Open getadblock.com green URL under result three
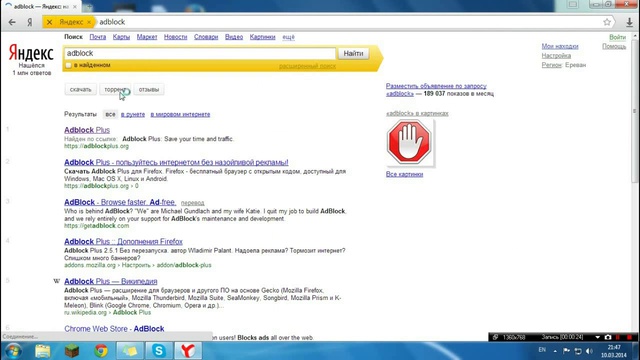 click(96, 226)
